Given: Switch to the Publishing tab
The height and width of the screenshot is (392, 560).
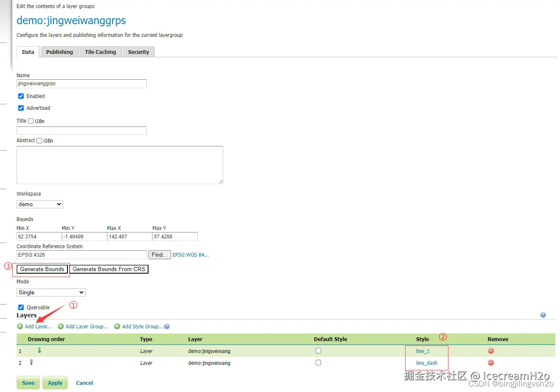Looking at the screenshot, I should point(59,52).
